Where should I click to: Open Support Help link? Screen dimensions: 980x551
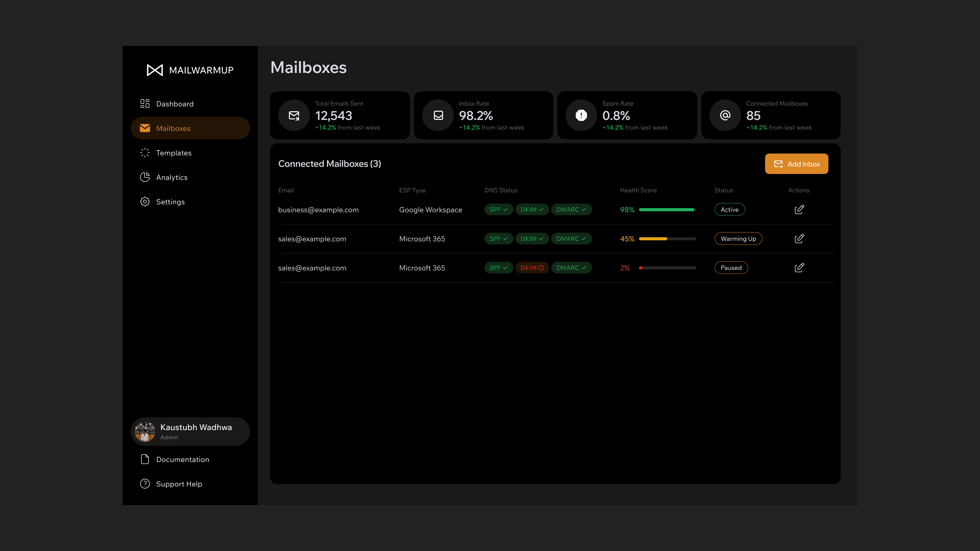(179, 484)
